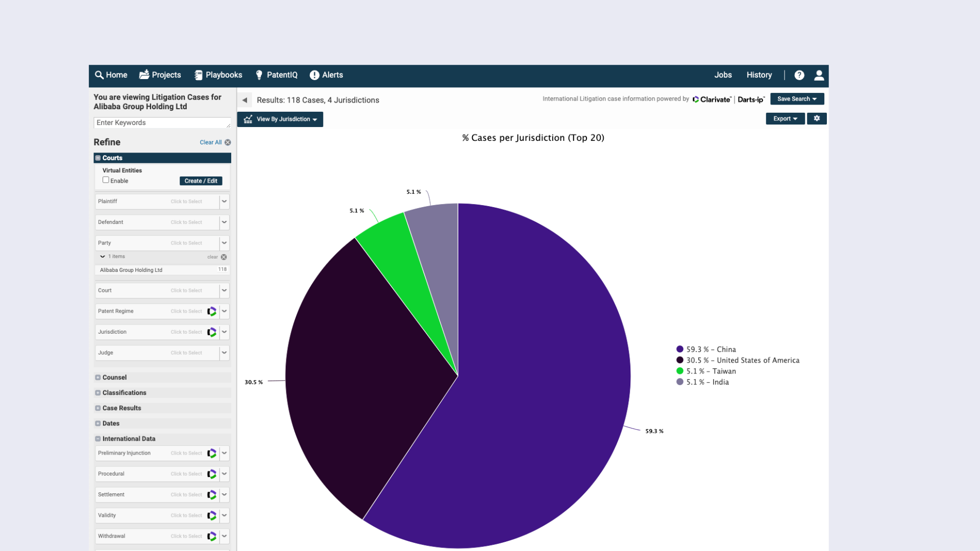Open the Party dropdown arrow

[224, 243]
